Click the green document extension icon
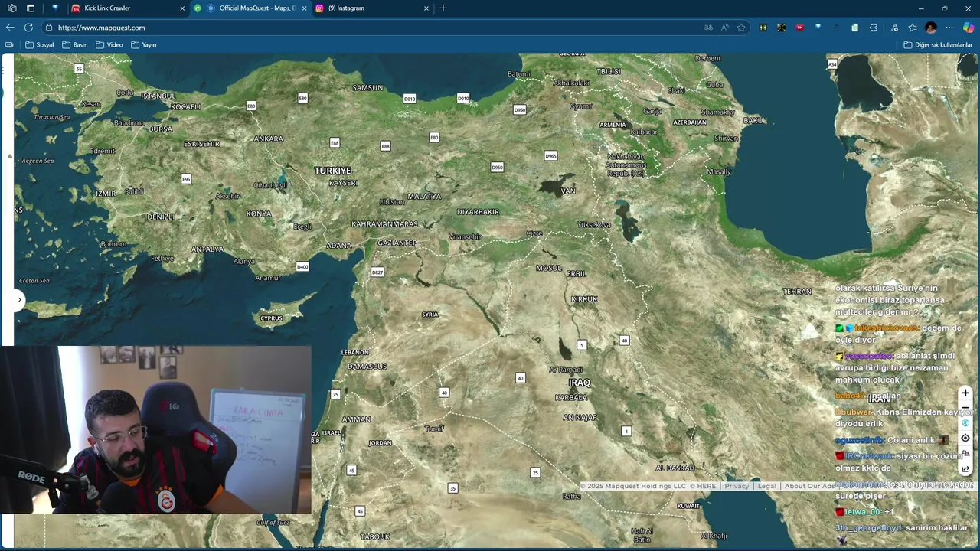The image size is (980, 551). click(x=855, y=28)
